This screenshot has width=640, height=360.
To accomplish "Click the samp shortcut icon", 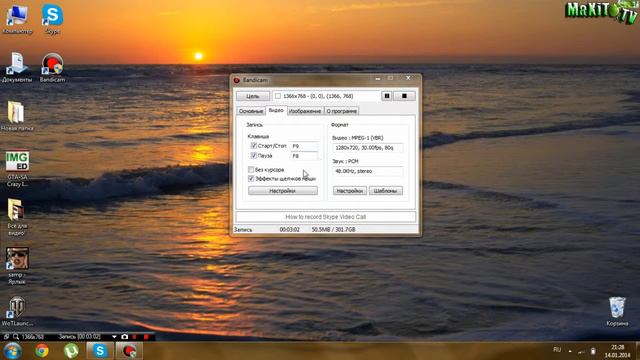I will tap(17, 265).
